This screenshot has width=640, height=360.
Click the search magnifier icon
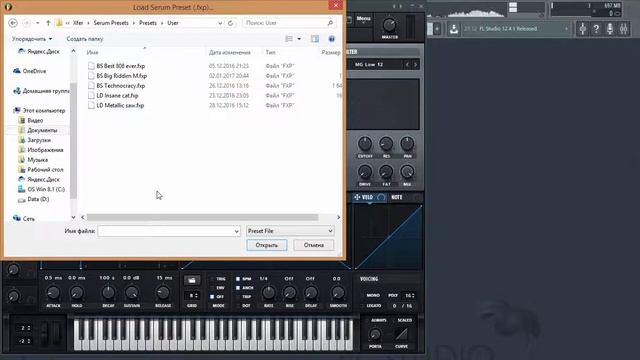pyautogui.click(x=330, y=23)
